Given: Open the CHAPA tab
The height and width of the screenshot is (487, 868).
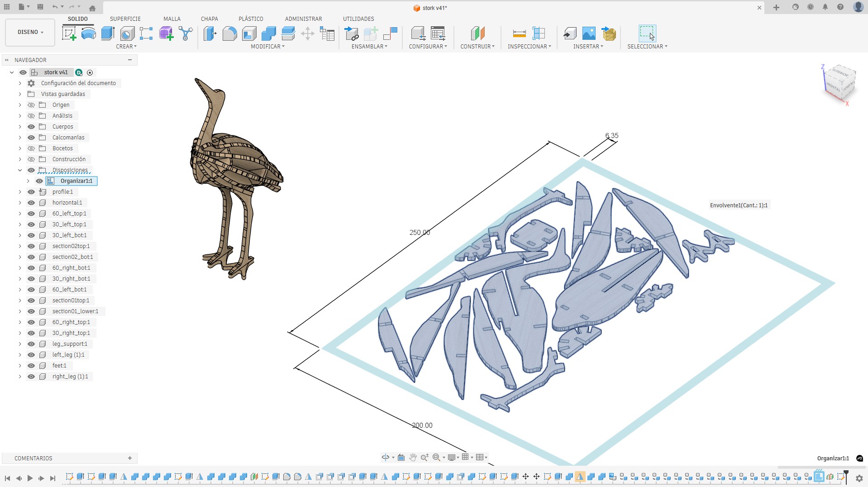Looking at the screenshot, I should pos(209,19).
